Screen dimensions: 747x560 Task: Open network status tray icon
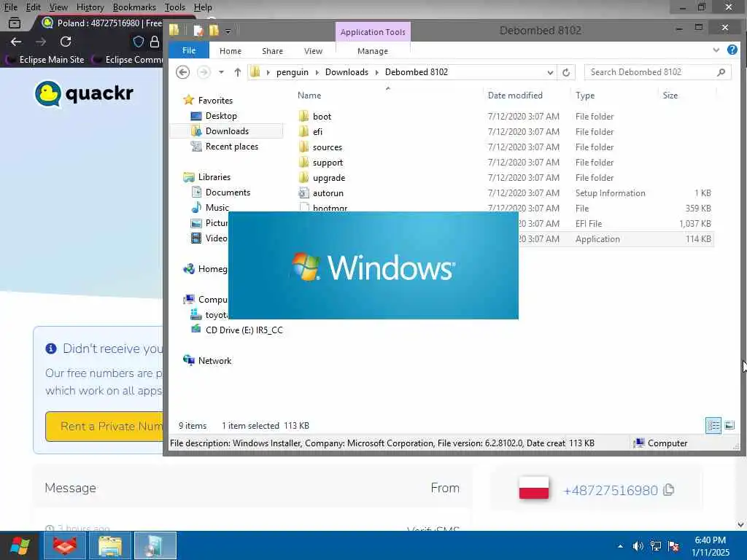[656, 546]
